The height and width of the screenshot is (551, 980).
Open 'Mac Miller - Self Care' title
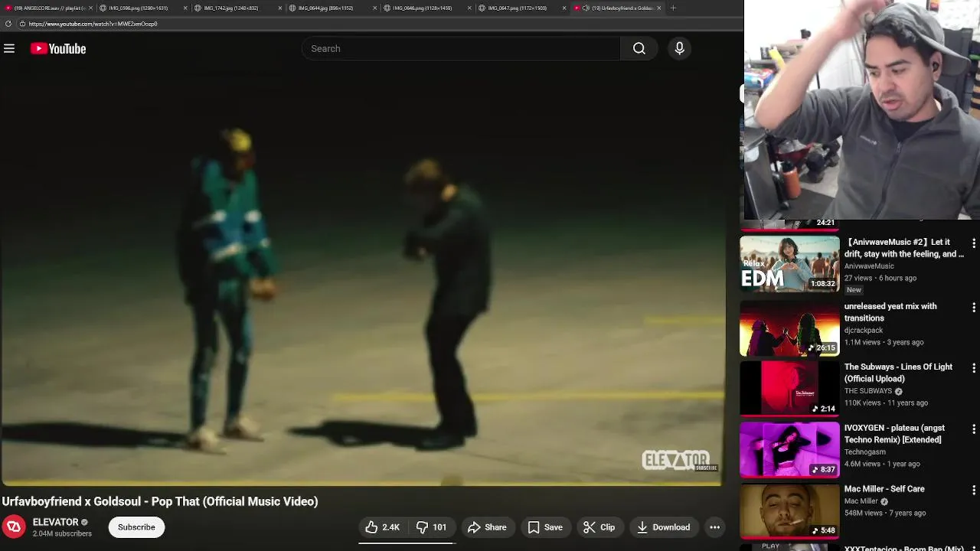[884, 489]
